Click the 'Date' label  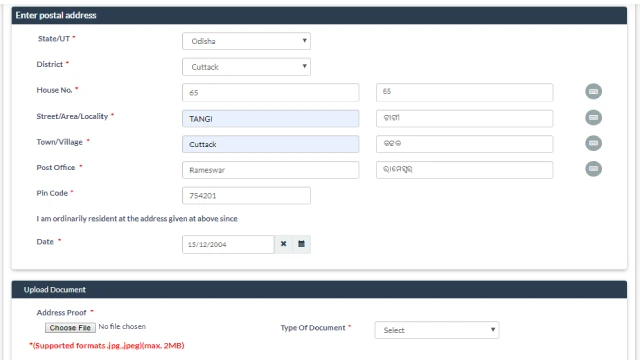(45, 242)
